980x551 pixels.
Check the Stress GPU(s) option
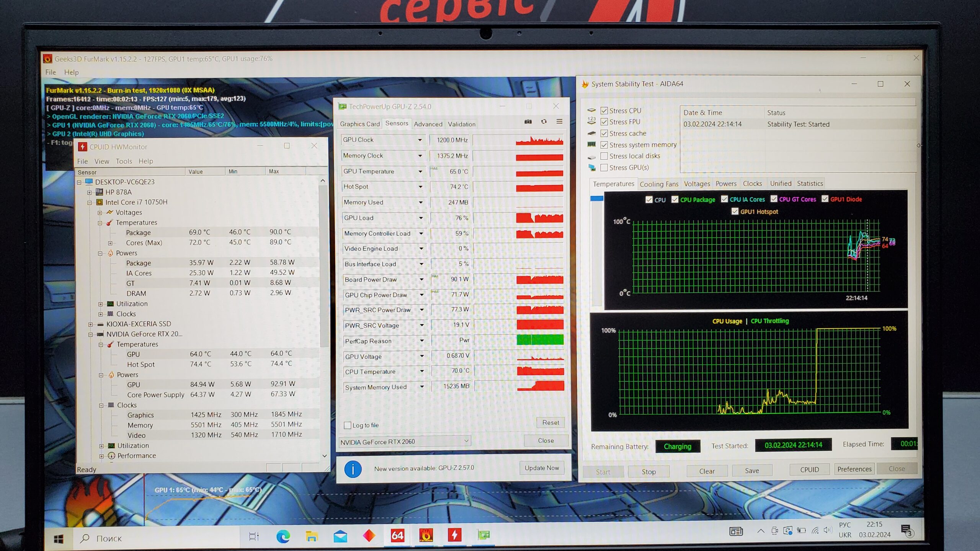coord(604,168)
